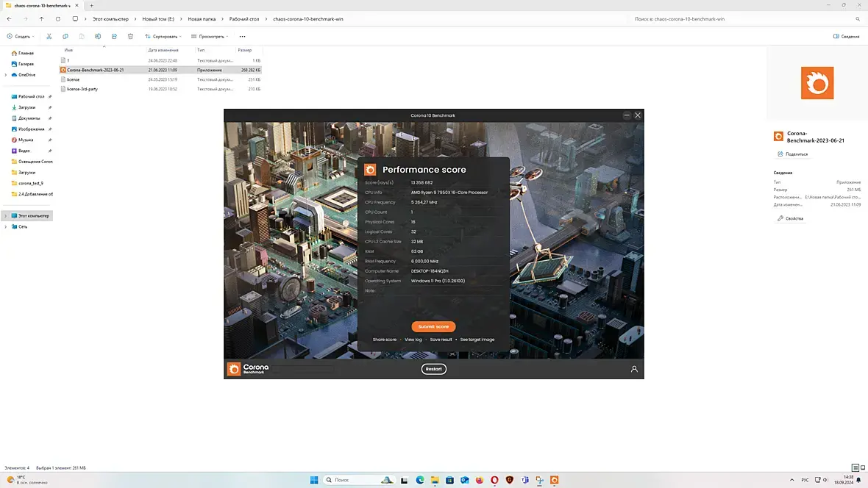Click the small X below the score panel
868x488 pixels.
pos(452,354)
